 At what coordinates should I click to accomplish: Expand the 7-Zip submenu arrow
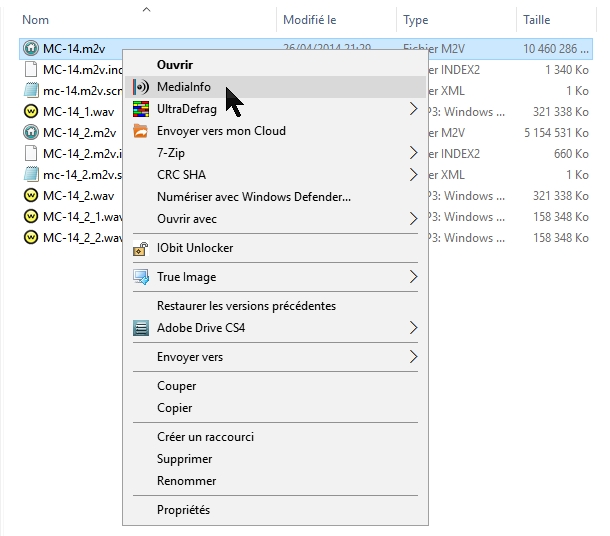pos(413,153)
